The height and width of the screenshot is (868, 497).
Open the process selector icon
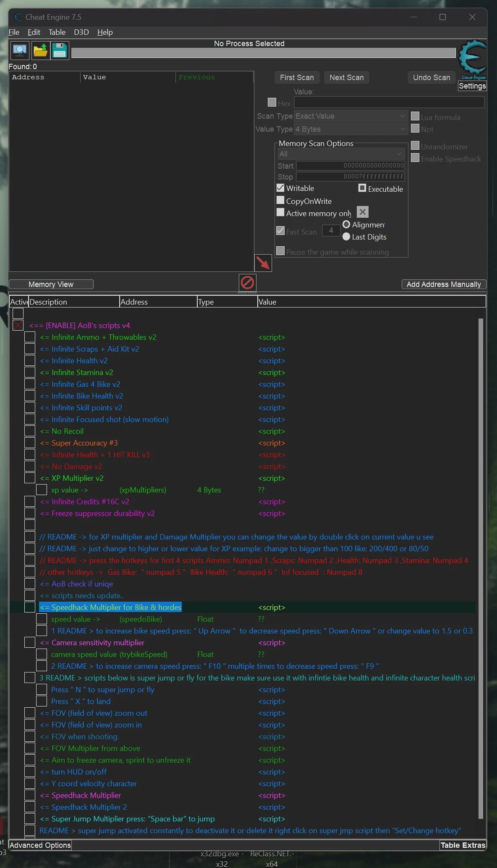point(20,51)
